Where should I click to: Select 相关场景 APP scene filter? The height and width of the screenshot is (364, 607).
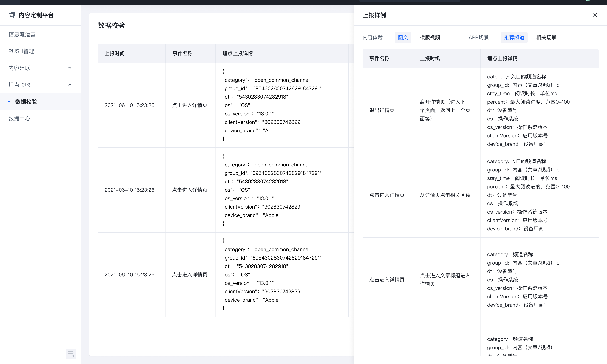tap(546, 37)
